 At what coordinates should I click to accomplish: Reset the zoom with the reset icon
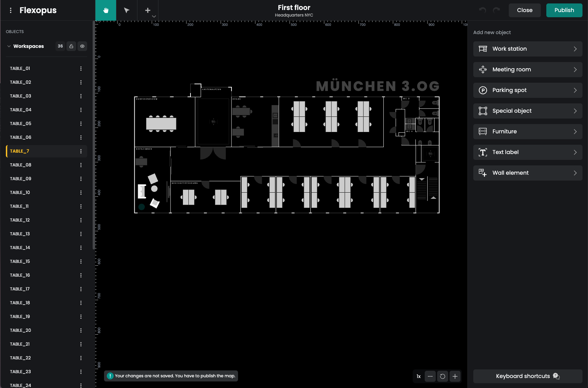click(443, 376)
